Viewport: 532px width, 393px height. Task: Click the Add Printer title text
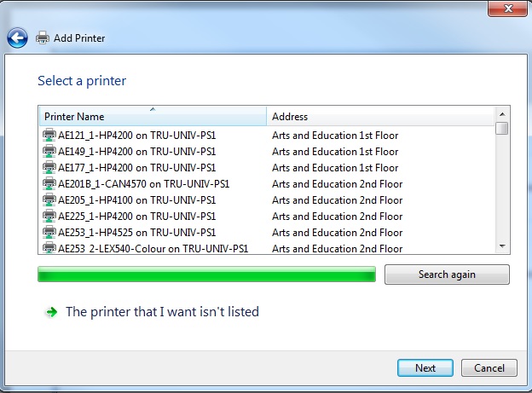point(79,38)
